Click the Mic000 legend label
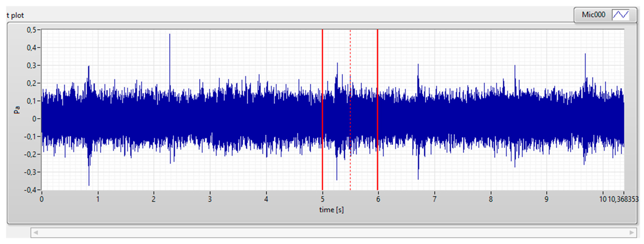The height and width of the screenshot is (244, 644). [x=594, y=15]
